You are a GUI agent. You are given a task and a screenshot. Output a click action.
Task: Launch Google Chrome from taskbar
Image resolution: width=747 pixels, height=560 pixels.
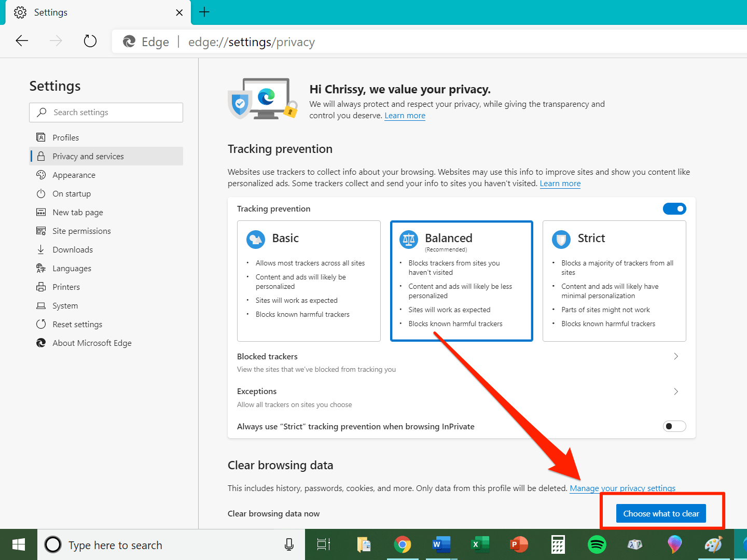[x=403, y=544]
